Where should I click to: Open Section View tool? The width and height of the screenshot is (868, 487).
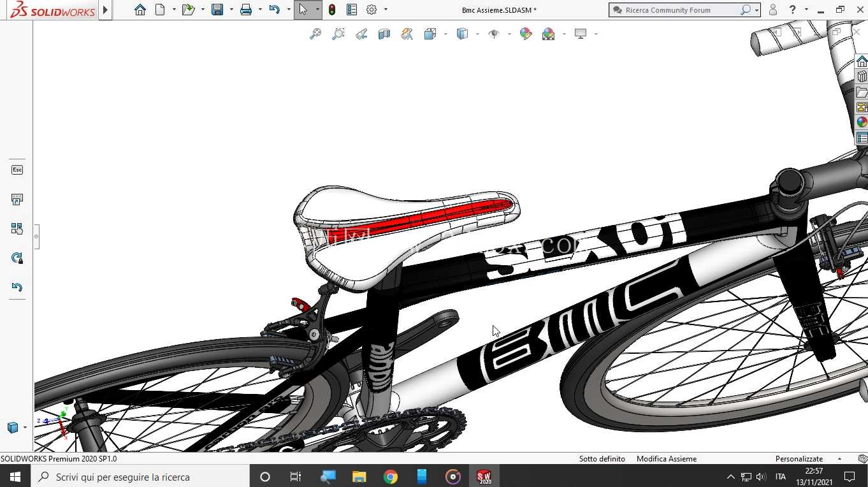pyautogui.click(x=384, y=34)
